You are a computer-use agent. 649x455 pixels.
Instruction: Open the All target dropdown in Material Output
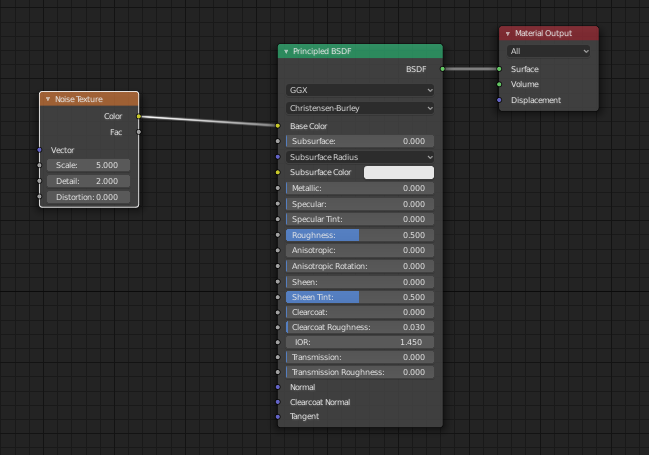[x=548, y=51]
